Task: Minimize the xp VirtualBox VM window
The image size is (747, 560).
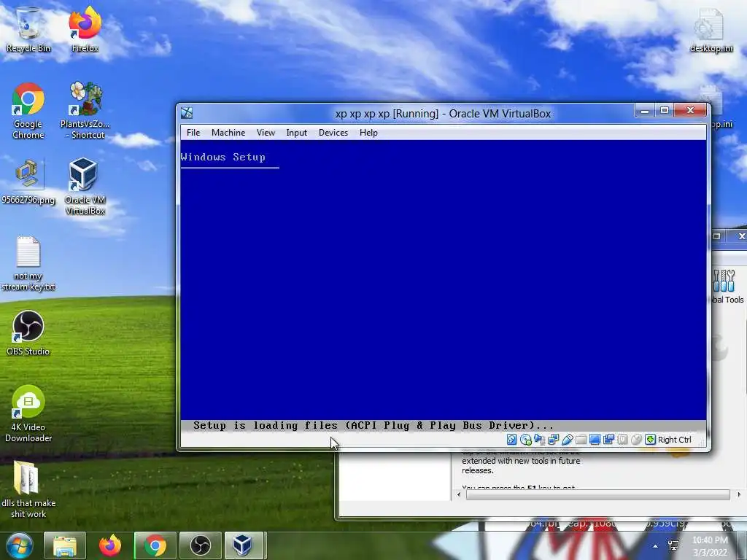Action: [x=645, y=111]
